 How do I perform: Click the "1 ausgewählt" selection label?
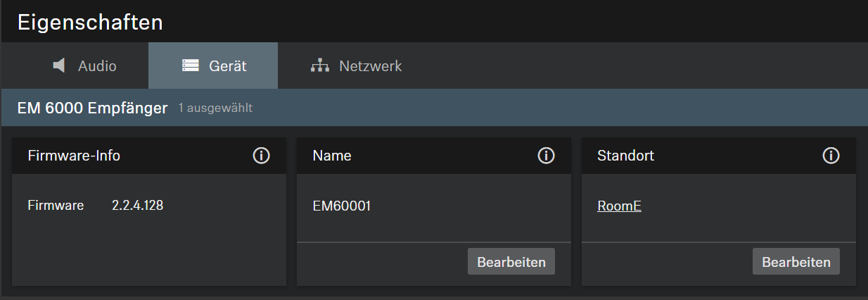click(x=215, y=108)
